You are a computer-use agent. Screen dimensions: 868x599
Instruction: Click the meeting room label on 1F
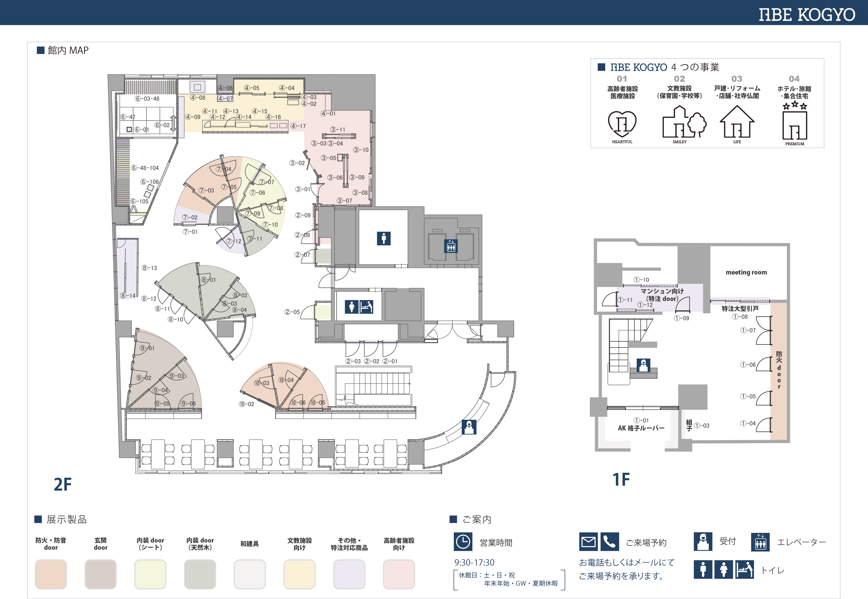[746, 273]
